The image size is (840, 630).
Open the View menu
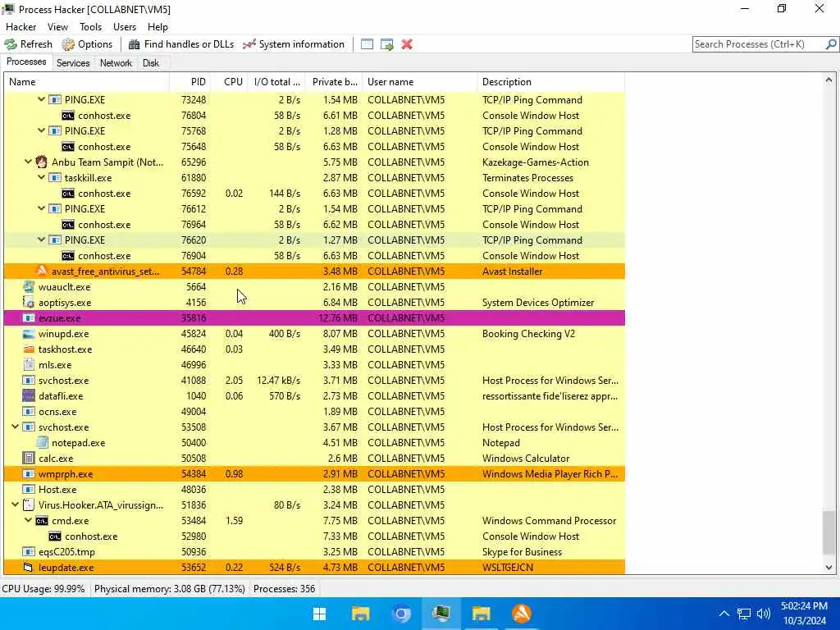(x=57, y=27)
